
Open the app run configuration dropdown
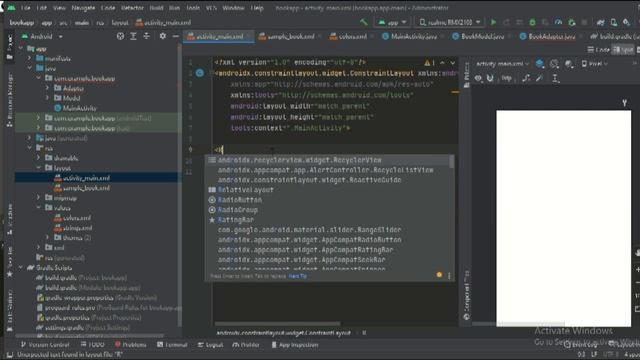click(x=393, y=22)
